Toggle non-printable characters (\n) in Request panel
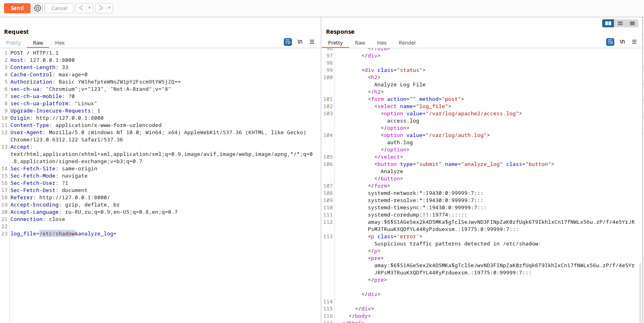The image size is (644, 323). click(300, 42)
